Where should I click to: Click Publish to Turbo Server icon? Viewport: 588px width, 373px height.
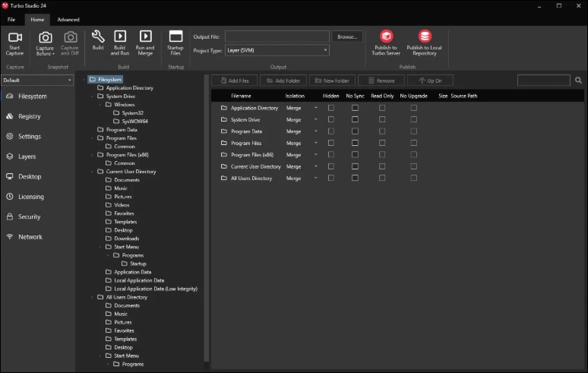(x=386, y=36)
